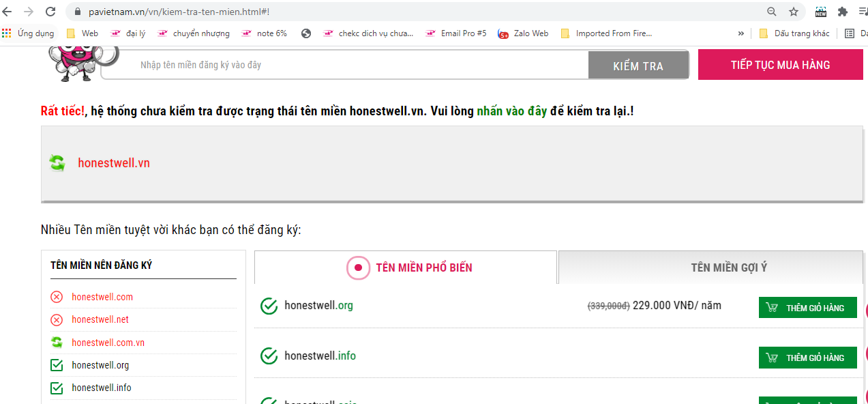The width and height of the screenshot is (868, 404).
Task: Click the green refresh icon beside honestwell.vn
Action: (x=57, y=162)
